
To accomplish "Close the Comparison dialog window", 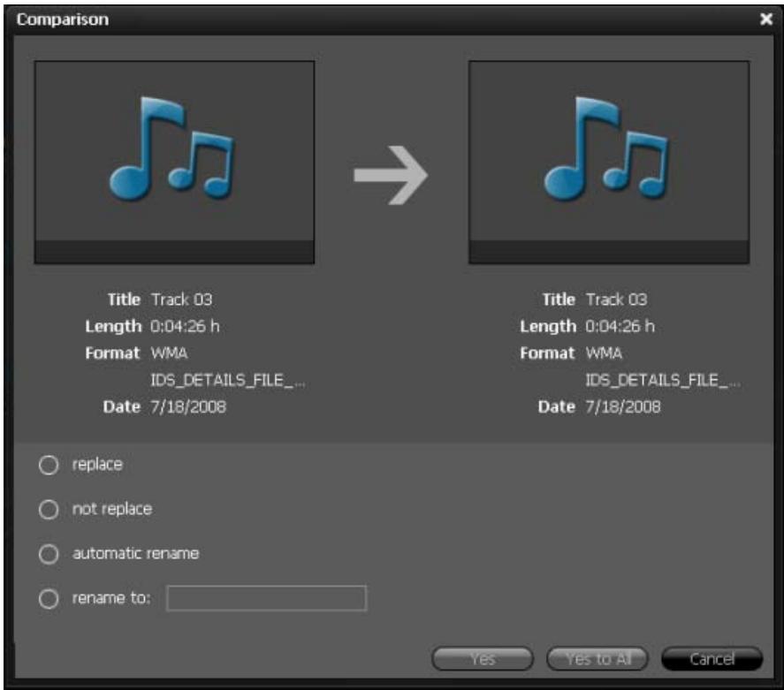I will (766, 19).
